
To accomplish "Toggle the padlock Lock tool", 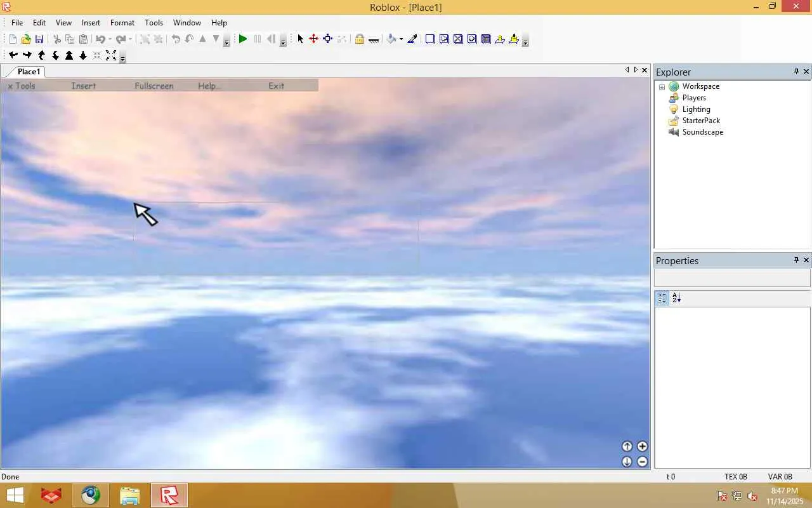I will click(x=360, y=39).
